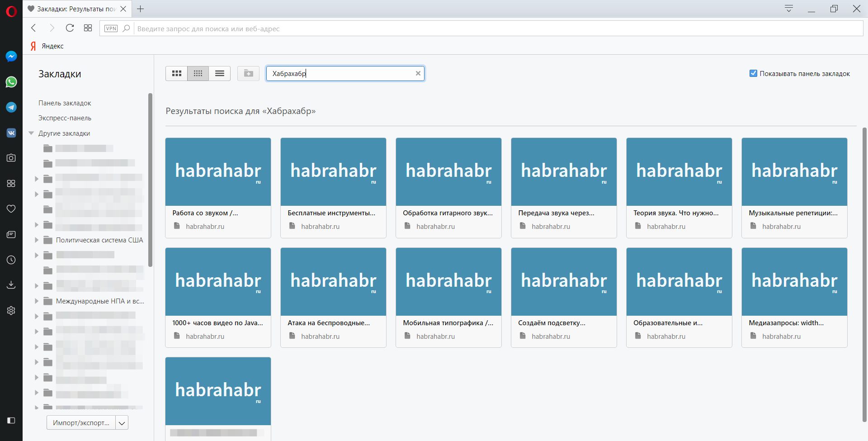Clear the bookmark search field
The width and height of the screenshot is (868, 441).
click(418, 73)
